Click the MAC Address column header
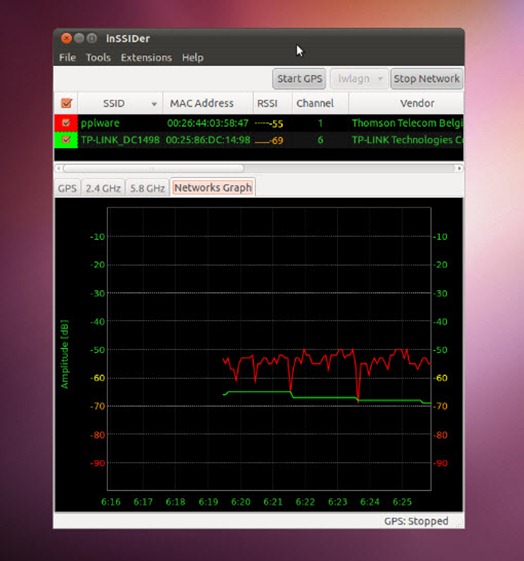Screen dimensions: 524x561 point(208,103)
